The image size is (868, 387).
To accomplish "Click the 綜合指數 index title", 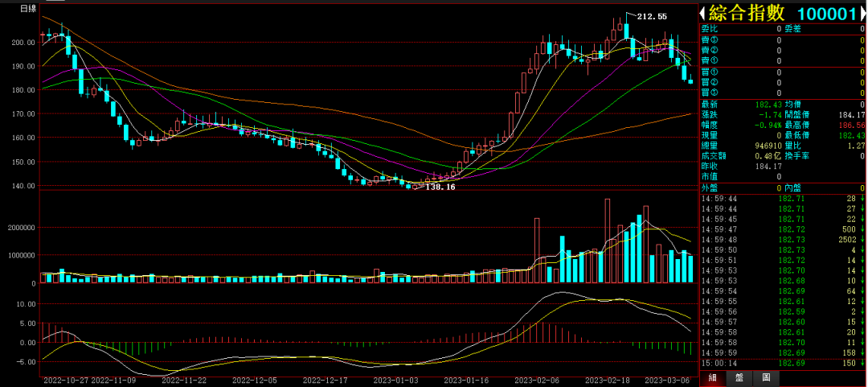I will point(746,13).
